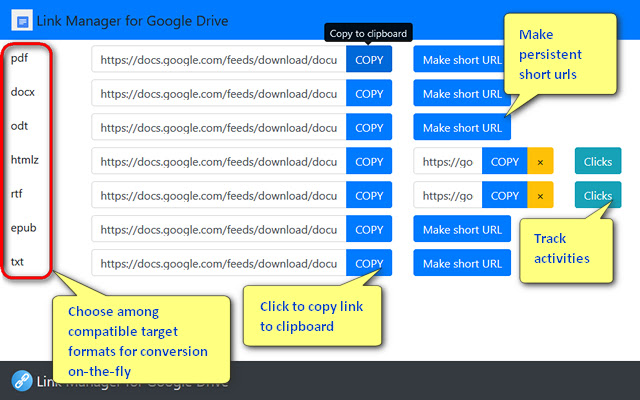Click the txt format label
640x400 pixels.
tap(17, 262)
